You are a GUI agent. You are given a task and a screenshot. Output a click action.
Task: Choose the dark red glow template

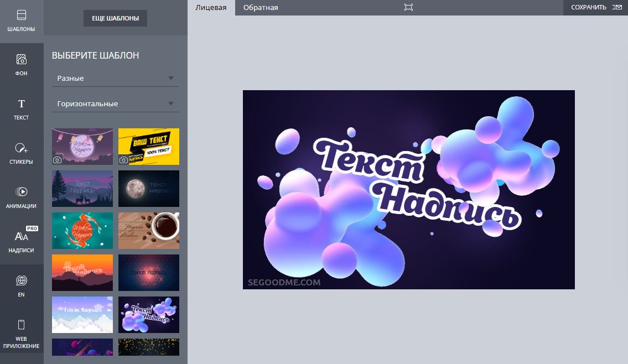[x=149, y=273]
